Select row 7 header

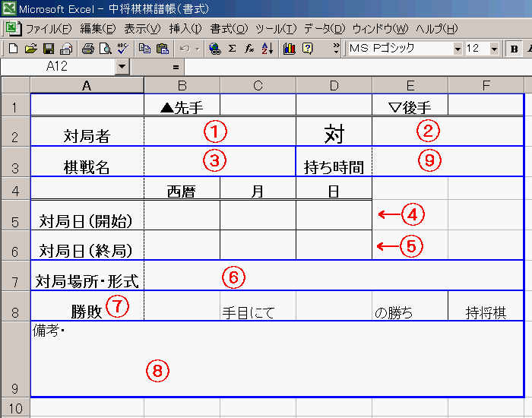(x=16, y=275)
